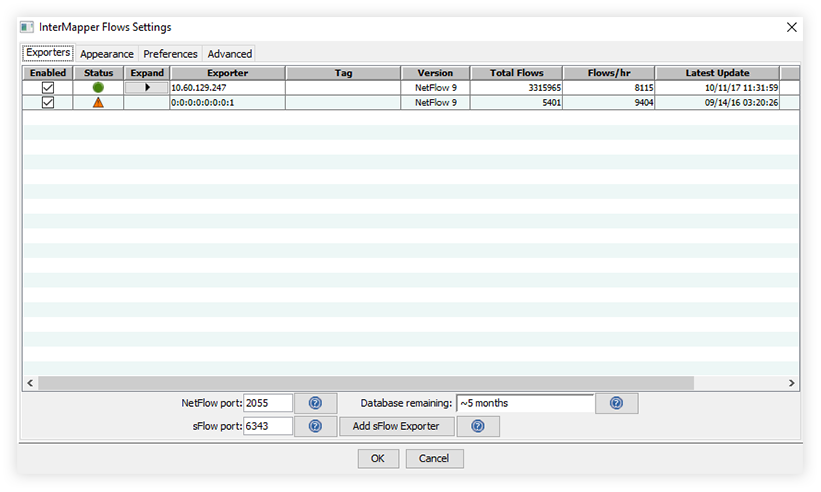Sort by the Latest Update column header
Screen dimensions: 821x492
coord(717,73)
